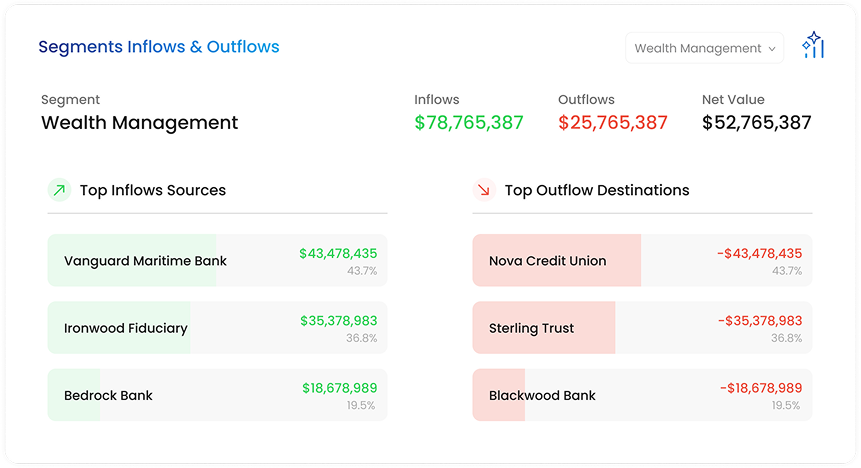Click the 36.8% in Ironwood Fiduciary row
The height and width of the screenshot is (468, 861).
(x=361, y=338)
